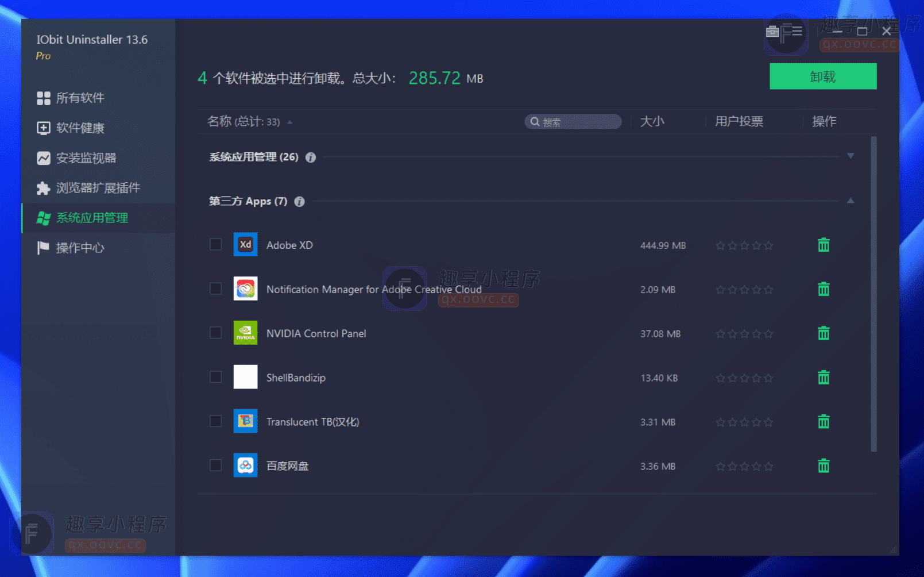Click the green 卸载 button
This screenshot has width=924, height=577.
(823, 76)
